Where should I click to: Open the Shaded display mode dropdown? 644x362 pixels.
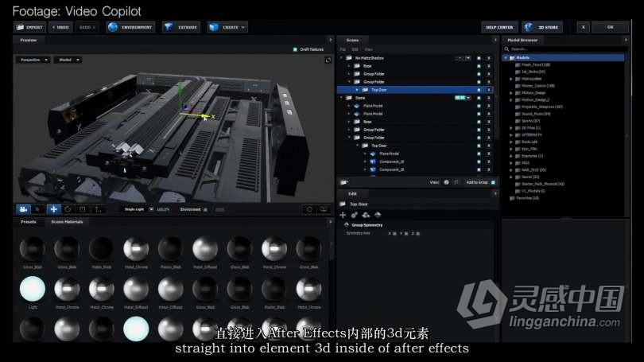tap(68, 60)
